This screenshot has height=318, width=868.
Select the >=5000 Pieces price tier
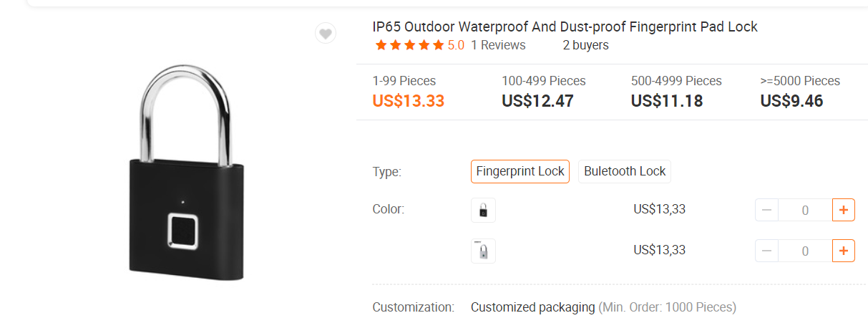(x=800, y=92)
